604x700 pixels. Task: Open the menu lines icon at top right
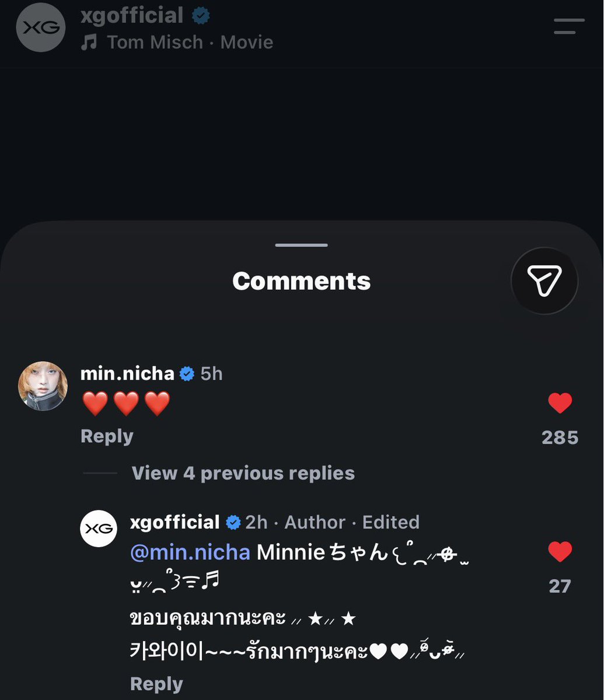569,26
